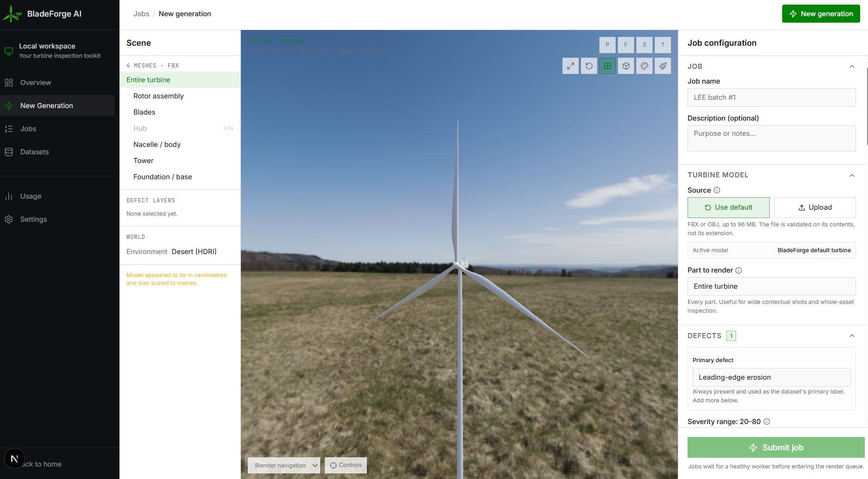
Task: Click the Local workspace monitor icon
Action: pyautogui.click(x=9, y=51)
